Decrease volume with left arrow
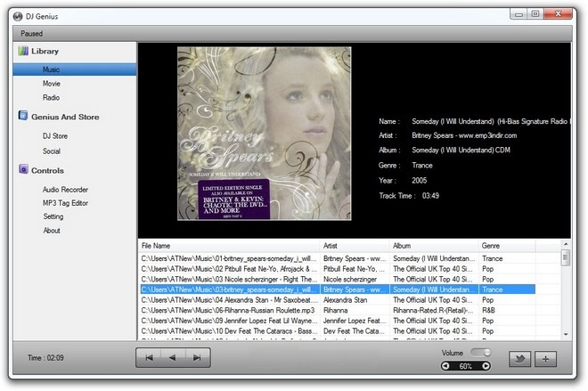The width and height of the screenshot is (588, 391). click(445, 366)
